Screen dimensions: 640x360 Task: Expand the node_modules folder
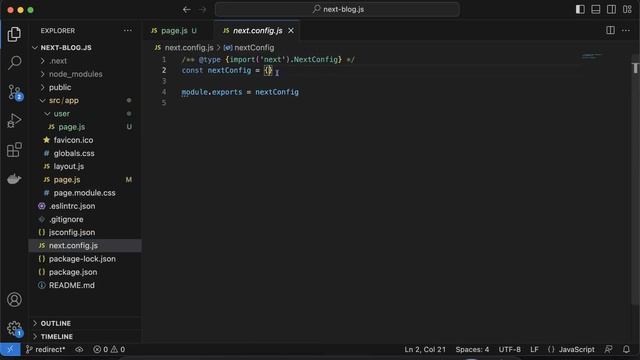tap(85, 74)
